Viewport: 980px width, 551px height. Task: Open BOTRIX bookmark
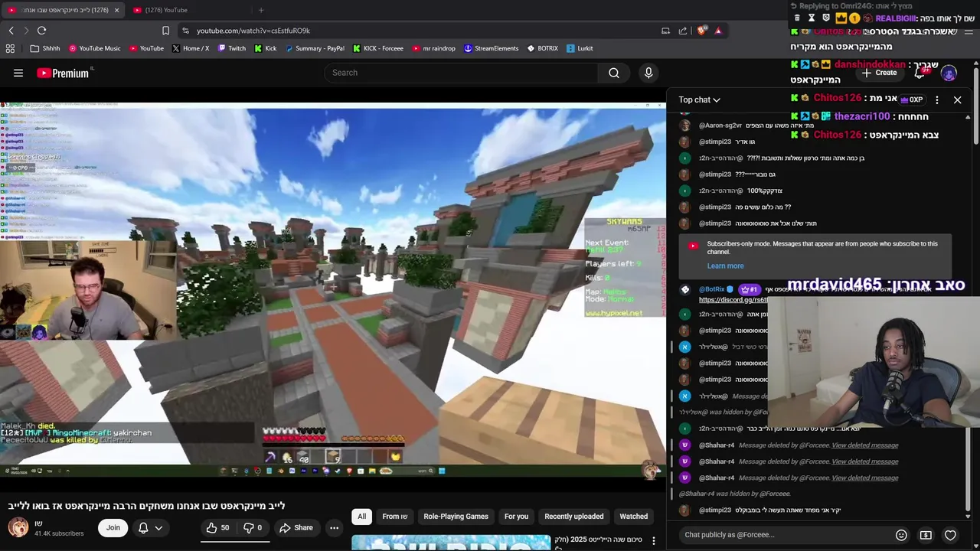tap(543, 48)
